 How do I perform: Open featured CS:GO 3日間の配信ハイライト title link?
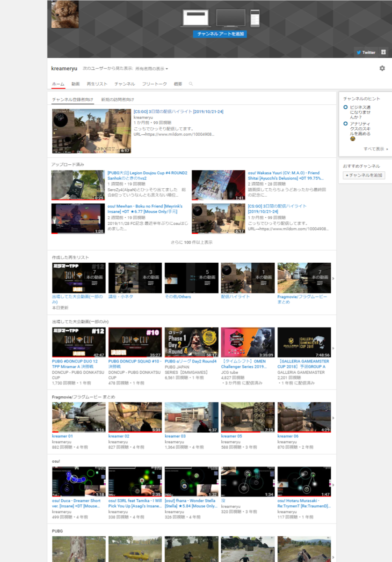[178, 111]
